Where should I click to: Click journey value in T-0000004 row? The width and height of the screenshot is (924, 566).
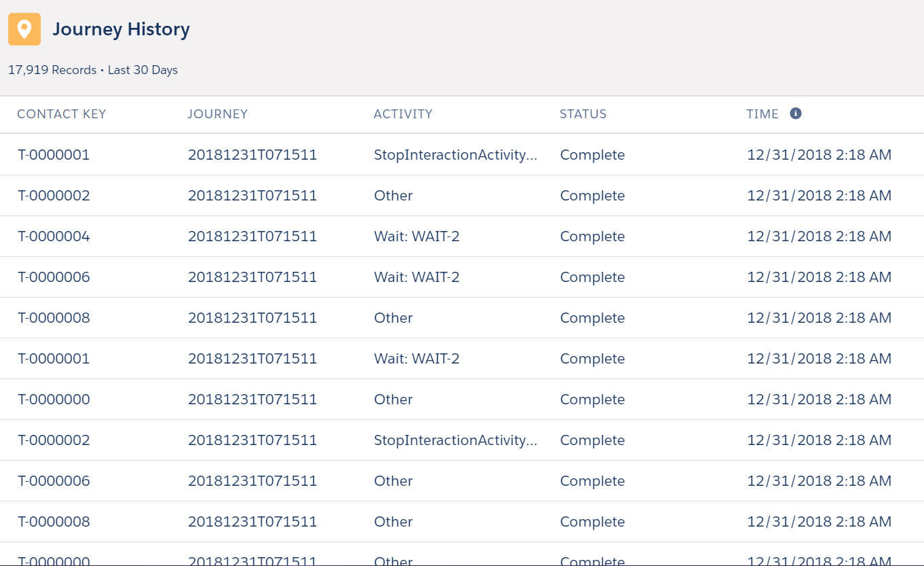point(253,236)
